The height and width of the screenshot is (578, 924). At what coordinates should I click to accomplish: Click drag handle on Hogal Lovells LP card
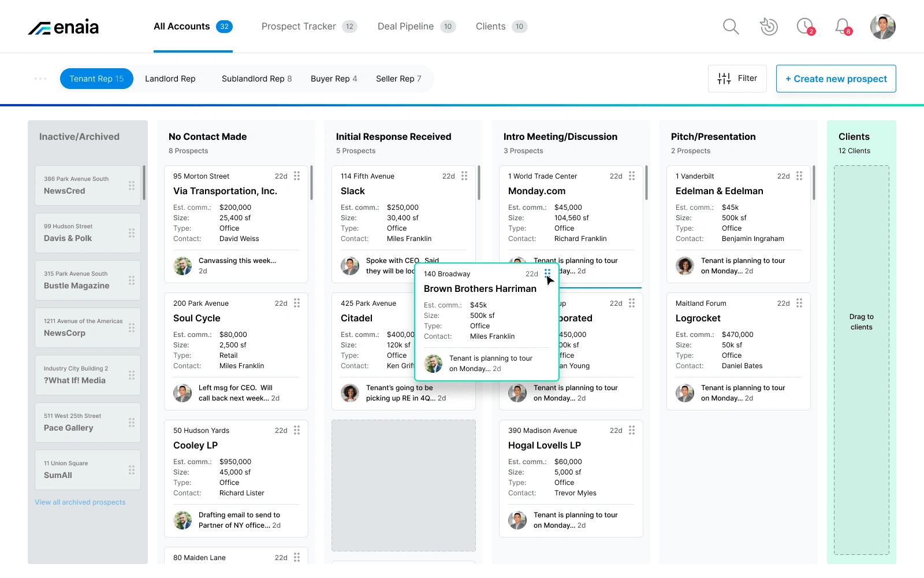[632, 430]
